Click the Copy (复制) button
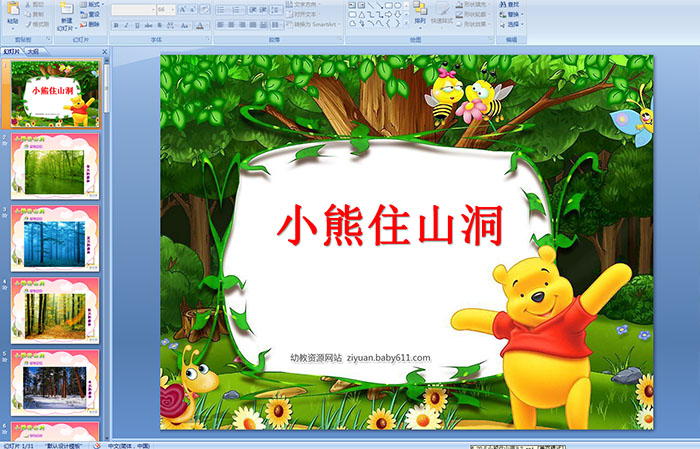Screen dimensions: 700x449 tap(35, 14)
